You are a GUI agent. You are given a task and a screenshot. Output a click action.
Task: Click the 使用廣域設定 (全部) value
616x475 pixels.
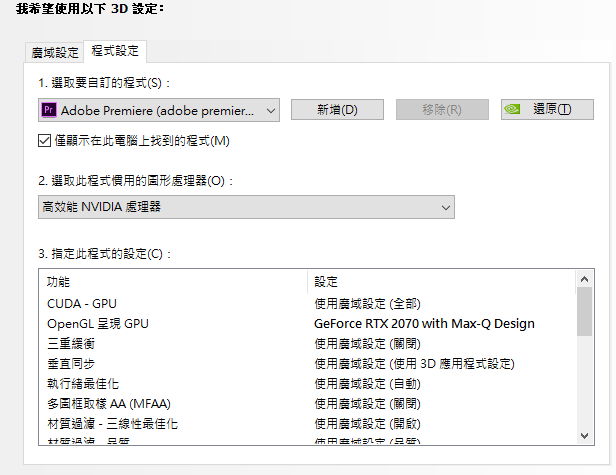(x=367, y=304)
